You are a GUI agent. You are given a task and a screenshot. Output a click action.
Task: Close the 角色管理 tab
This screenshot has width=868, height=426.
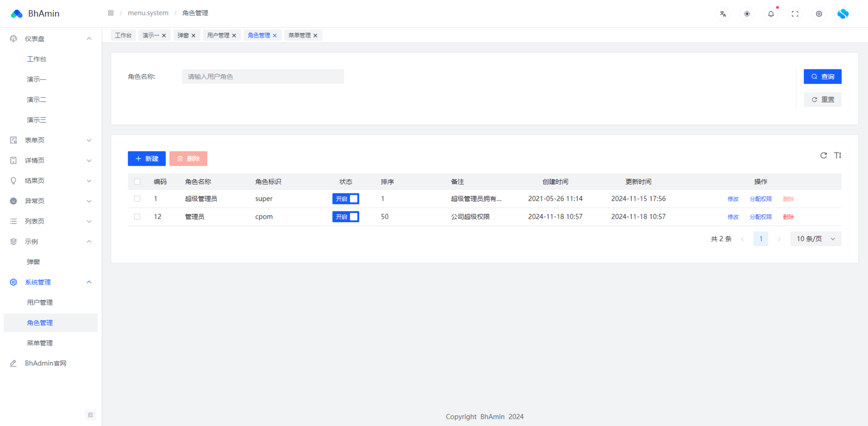coord(275,35)
